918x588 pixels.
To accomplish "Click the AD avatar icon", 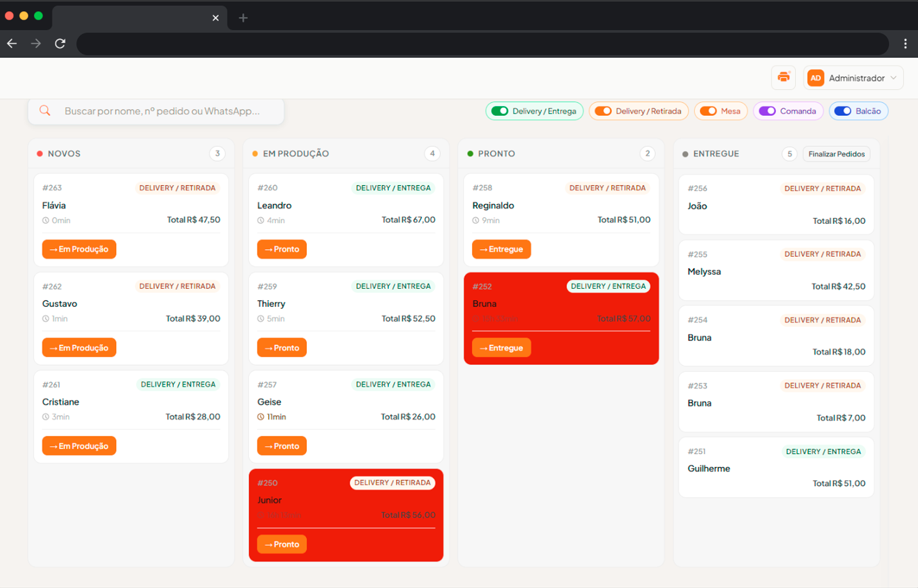I will (x=815, y=78).
